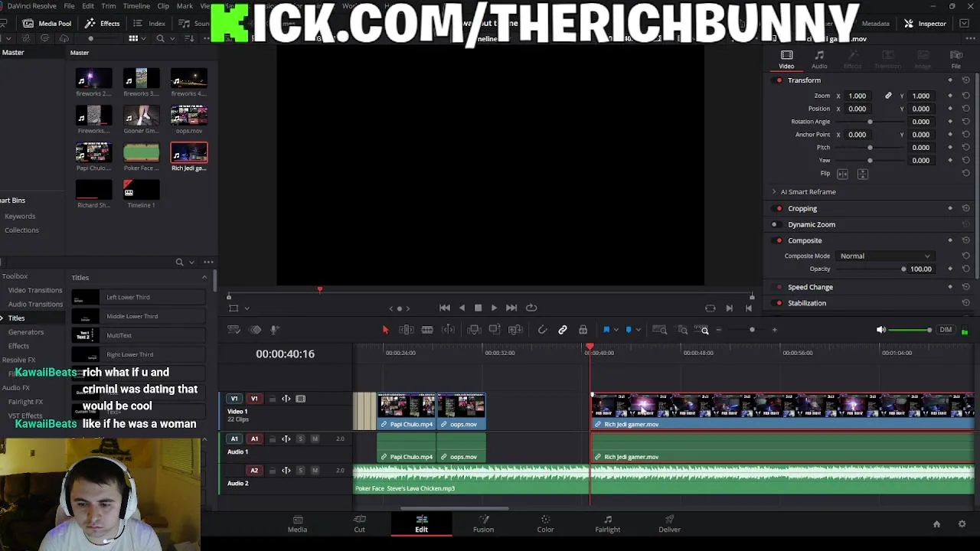Screen dimensions: 980x551
Task: Activate the trim edit mode tool
Action: (x=407, y=330)
